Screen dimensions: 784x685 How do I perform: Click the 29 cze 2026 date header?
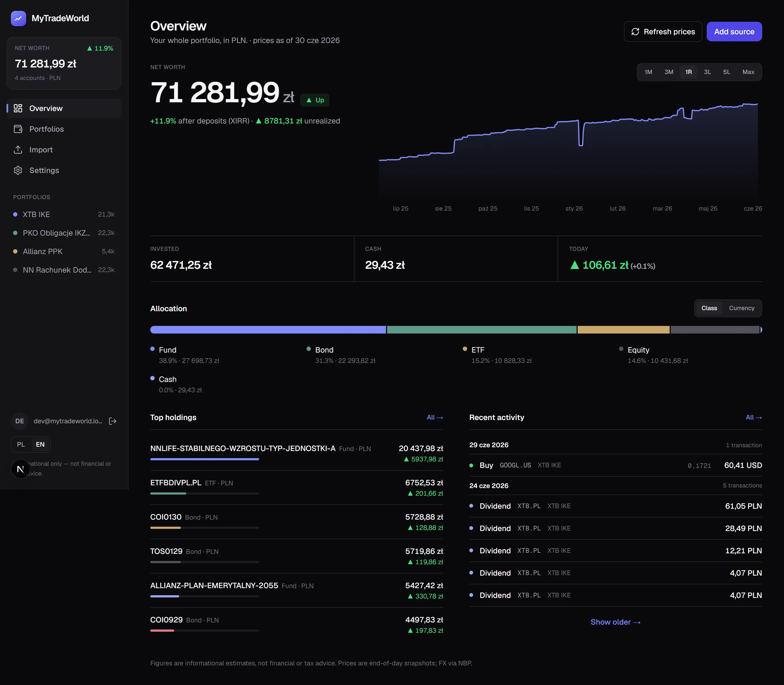point(489,445)
